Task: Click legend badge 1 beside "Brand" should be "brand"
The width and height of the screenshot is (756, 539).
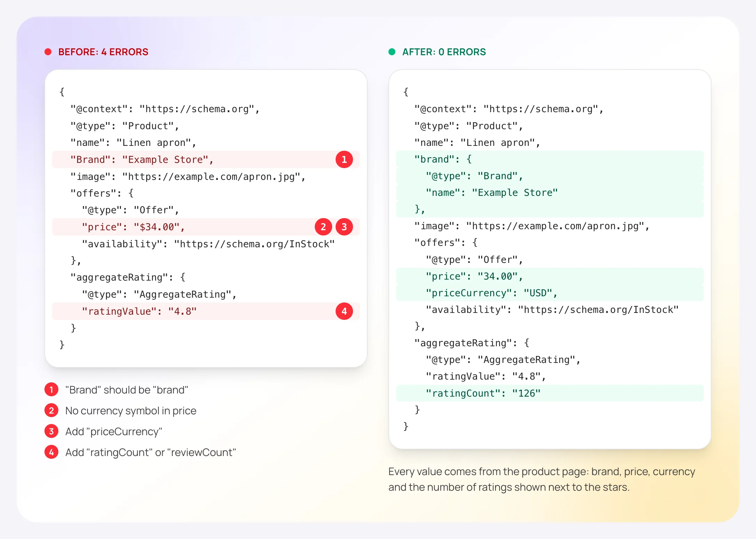Action: pyautogui.click(x=51, y=390)
